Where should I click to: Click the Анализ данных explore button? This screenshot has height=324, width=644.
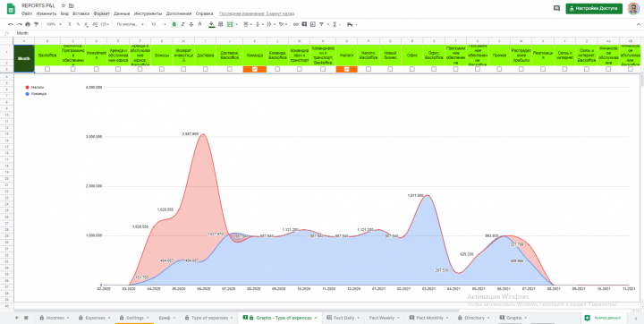coord(603,318)
